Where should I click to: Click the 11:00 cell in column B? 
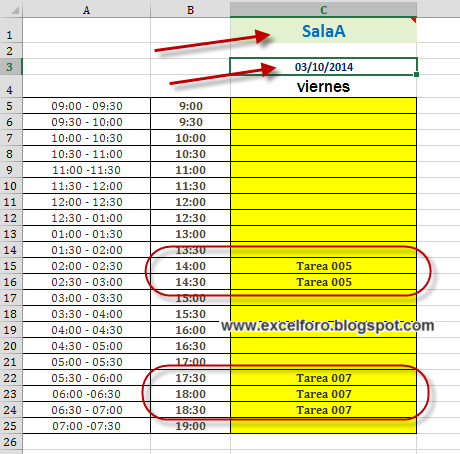(190, 170)
